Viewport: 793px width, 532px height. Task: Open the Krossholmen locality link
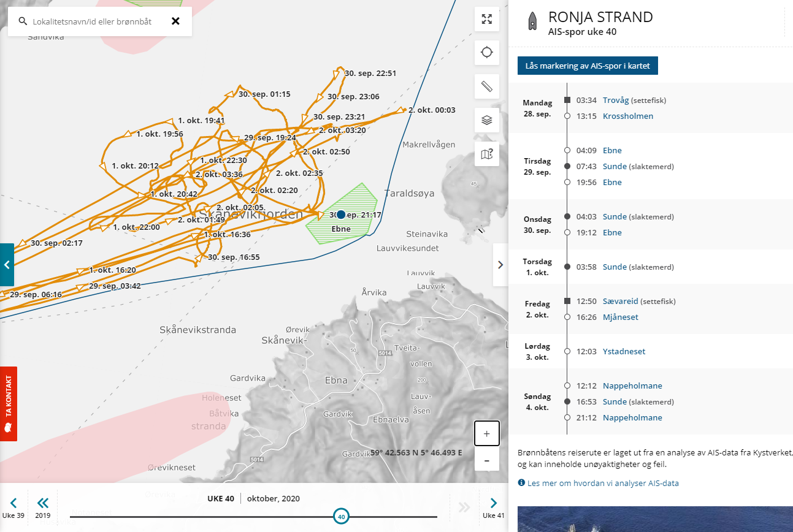628,116
